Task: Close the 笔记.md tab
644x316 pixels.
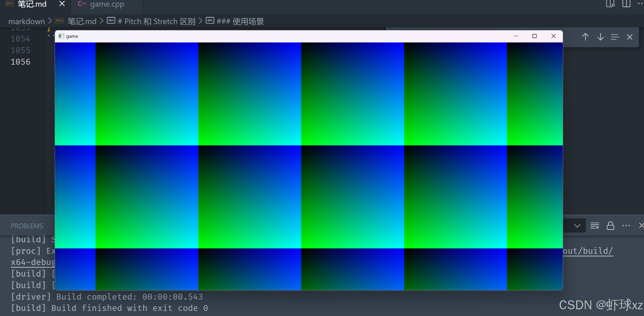Action: click(x=62, y=4)
